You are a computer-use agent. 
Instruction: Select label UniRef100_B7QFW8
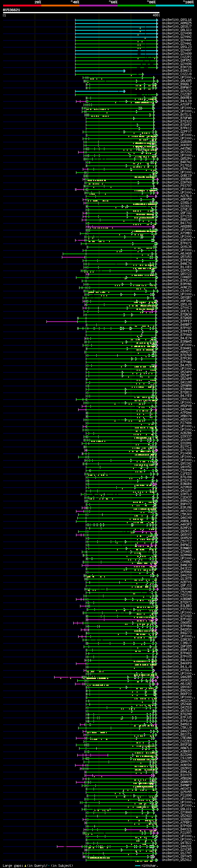point(176,118)
